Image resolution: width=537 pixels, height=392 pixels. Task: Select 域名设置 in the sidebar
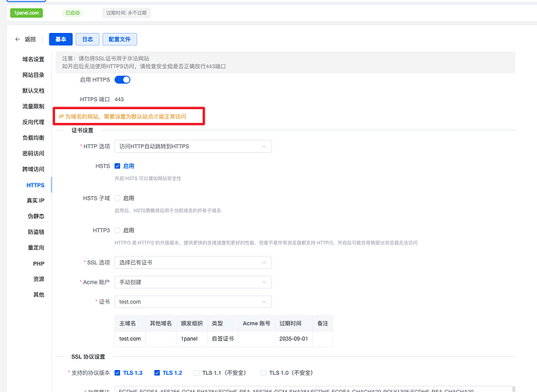[33, 60]
